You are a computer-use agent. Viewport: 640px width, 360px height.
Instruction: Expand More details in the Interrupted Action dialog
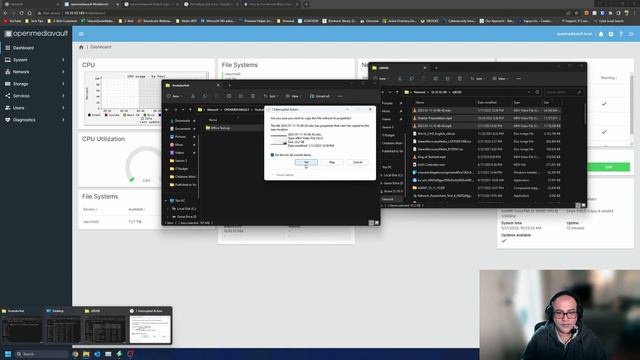point(283,175)
